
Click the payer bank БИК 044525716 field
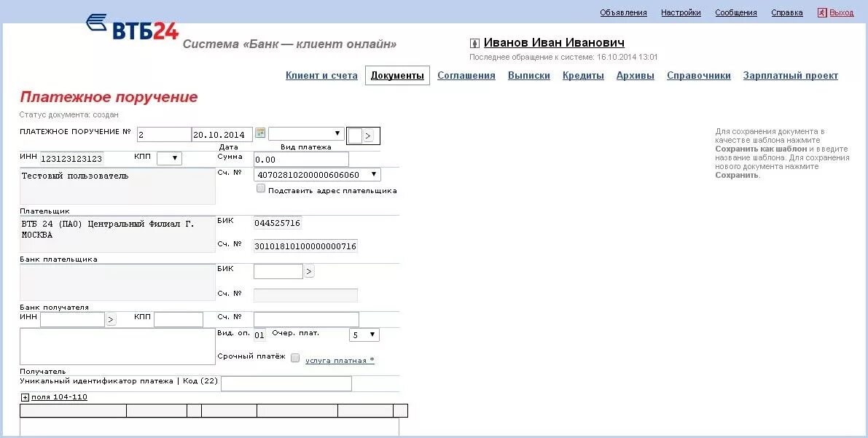tap(278, 223)
